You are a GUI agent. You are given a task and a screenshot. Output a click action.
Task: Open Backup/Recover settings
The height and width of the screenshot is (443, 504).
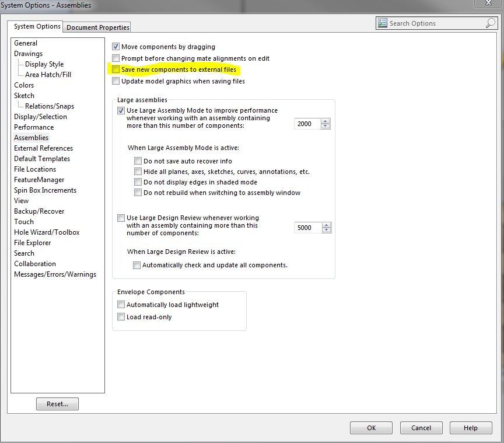[39, 211]
